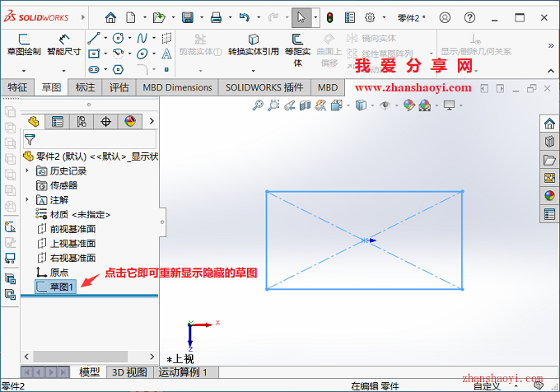560x392 pixels.
Task: Open the Line tool dropdown arrow
Action: (105, 38)
